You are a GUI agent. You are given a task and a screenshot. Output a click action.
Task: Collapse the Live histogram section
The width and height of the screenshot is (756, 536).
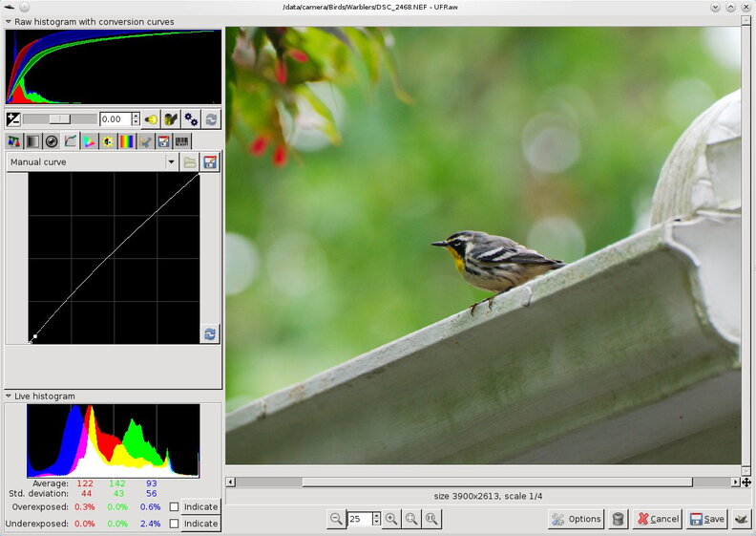point(9,396)
